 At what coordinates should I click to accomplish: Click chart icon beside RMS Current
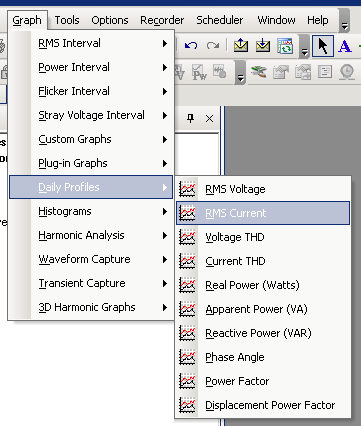(x=187, y=213)
